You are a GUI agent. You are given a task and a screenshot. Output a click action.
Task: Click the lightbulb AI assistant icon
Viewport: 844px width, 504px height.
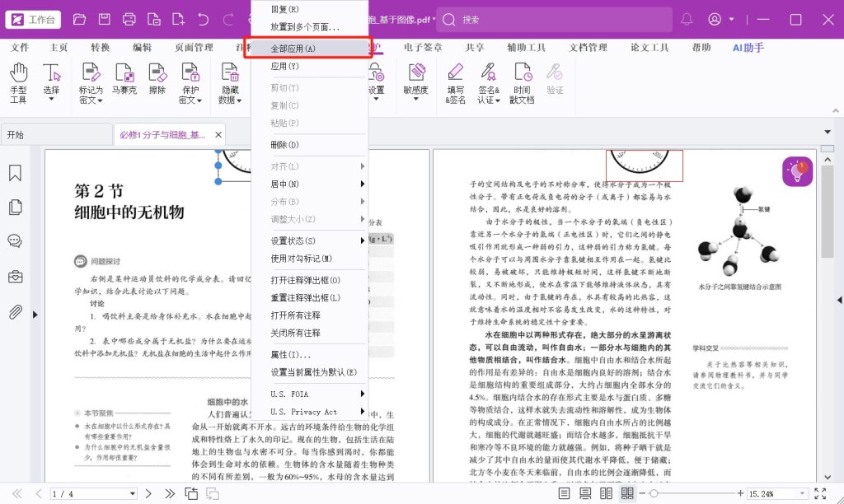[x=797, y=171]
